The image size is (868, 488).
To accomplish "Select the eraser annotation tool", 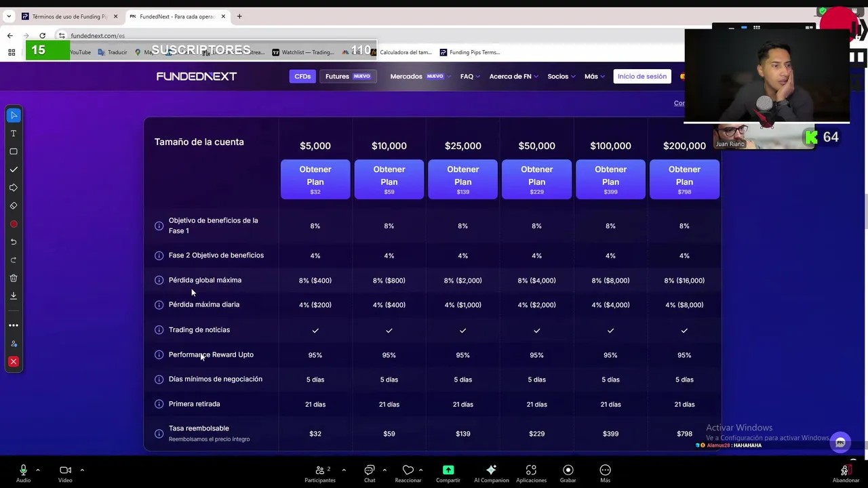I will [14, 206].
